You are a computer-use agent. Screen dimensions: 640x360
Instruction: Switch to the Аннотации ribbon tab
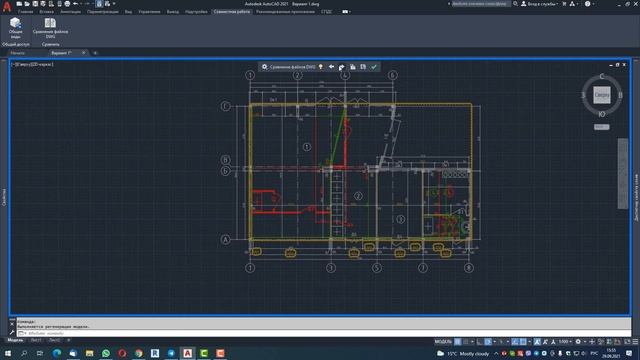71,12
